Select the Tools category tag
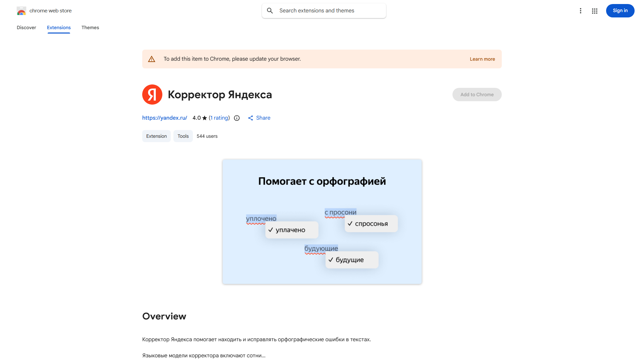644x362 pixels. click(x=183, y=136)
